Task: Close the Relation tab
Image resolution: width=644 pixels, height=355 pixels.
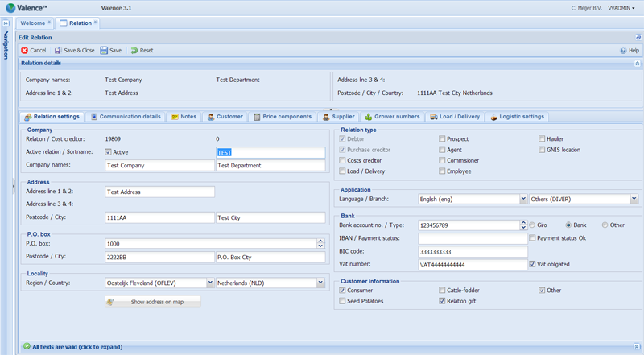Action: (x=95, y=23)
